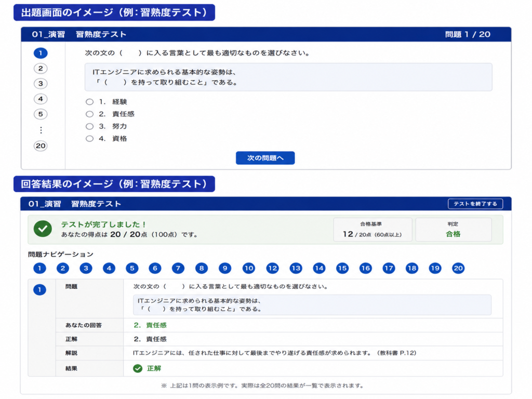
Task: Jump to question 5 in the exam sidebar
Action: pyautogui.click(x=41, y=114)
